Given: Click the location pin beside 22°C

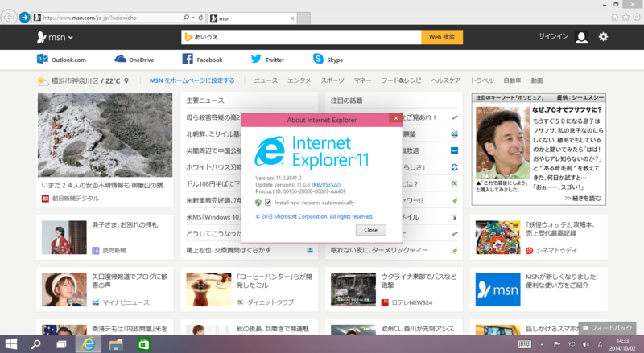Looking at the screenshot, I should pyautogui.click(x=126, y=81).
